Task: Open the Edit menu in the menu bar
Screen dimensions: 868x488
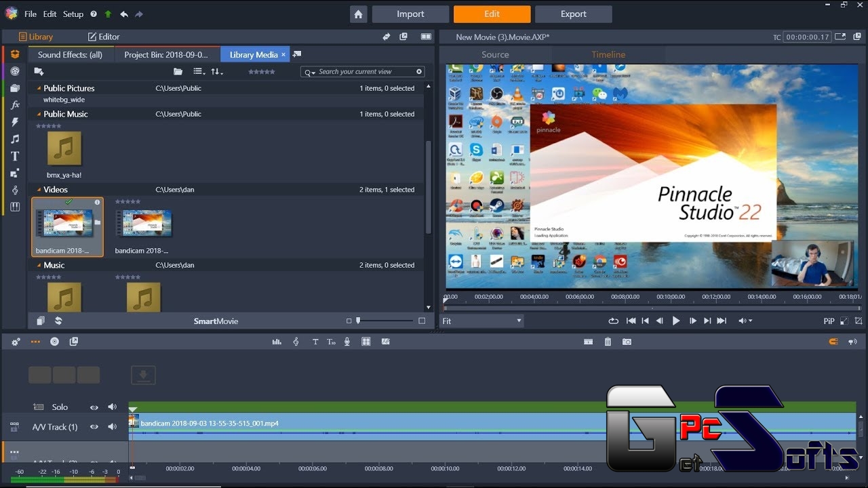Action: coord(50,14)
